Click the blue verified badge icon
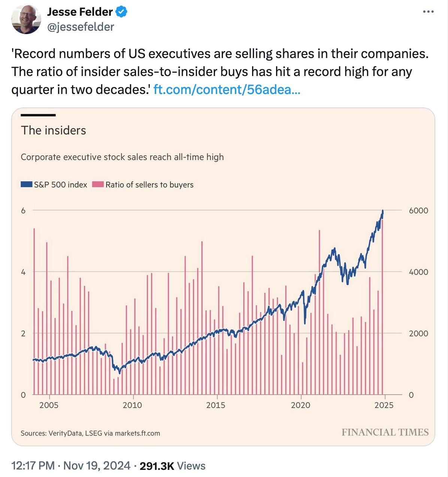 tap(121, 12)
